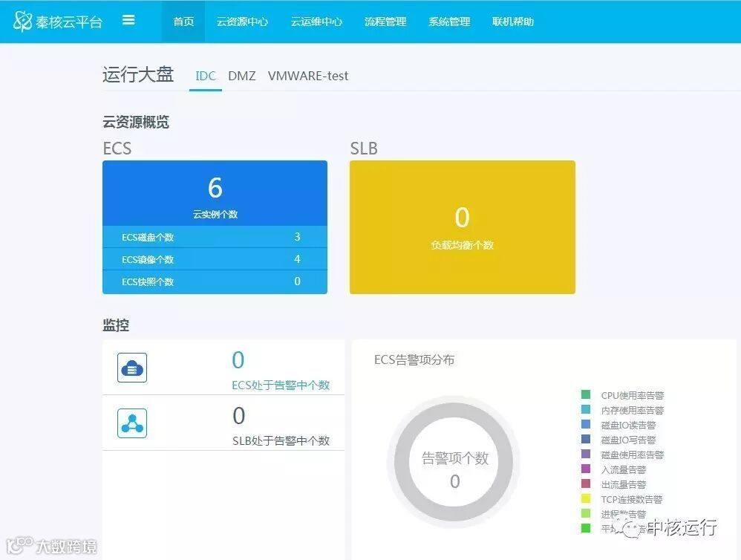Viewport: 741px width, 560px height.
Task: Open 联机帮助 in the navigation bar
Action: click(x=513, y=22)
